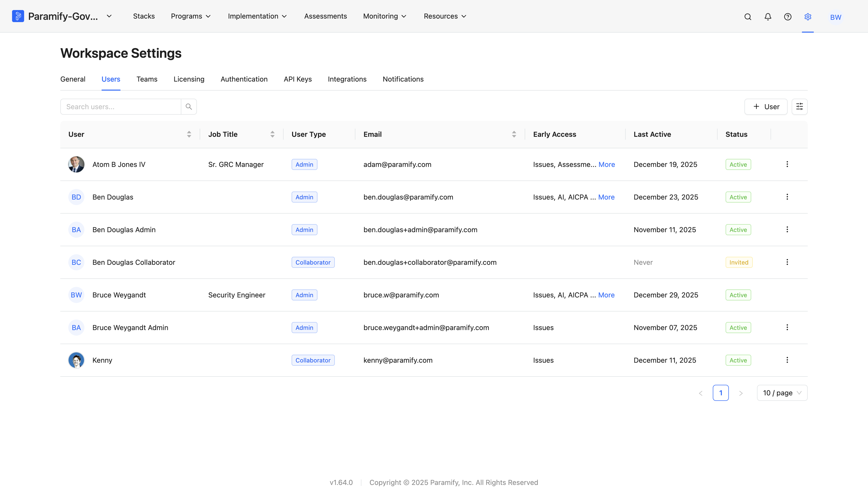
Task: Click the Admin tag for Atom B Jones IV
Action: [x=304, y=164]
